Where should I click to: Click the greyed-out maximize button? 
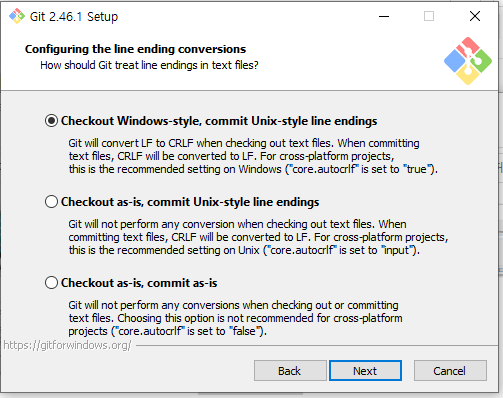[429, 16]
